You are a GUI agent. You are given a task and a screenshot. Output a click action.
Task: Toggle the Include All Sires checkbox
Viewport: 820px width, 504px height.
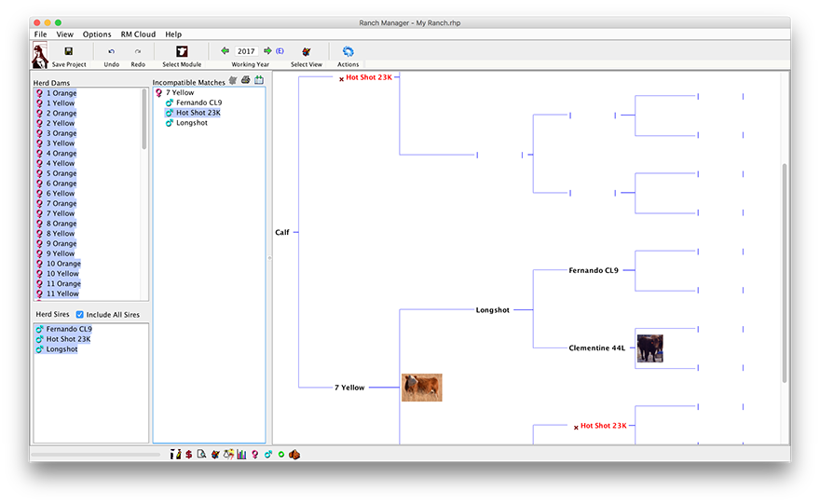tap(80, 315)
